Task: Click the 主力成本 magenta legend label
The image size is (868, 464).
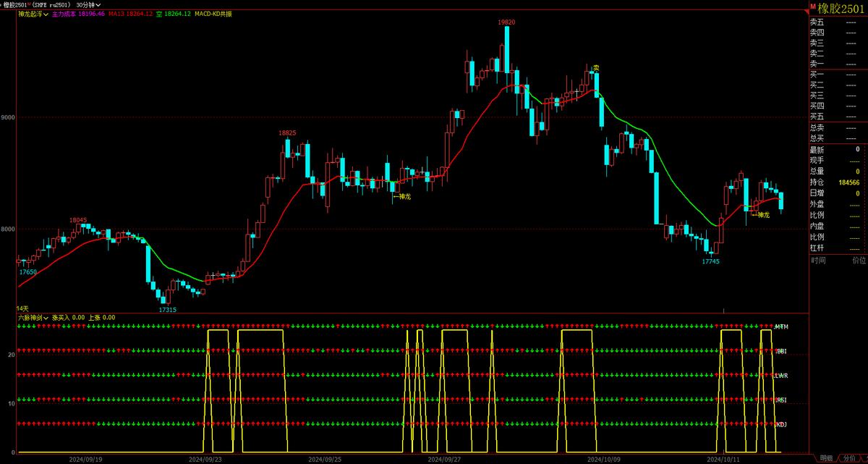Action: click(78, 14)
